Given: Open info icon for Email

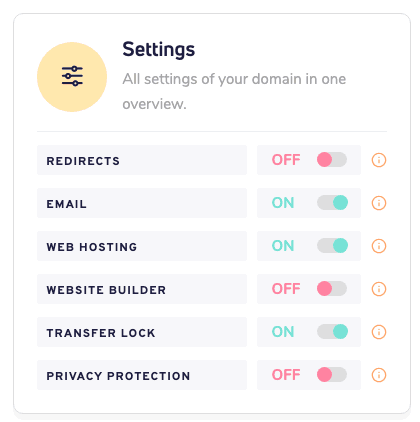Looking at the screenshot, I should point(379,203).
